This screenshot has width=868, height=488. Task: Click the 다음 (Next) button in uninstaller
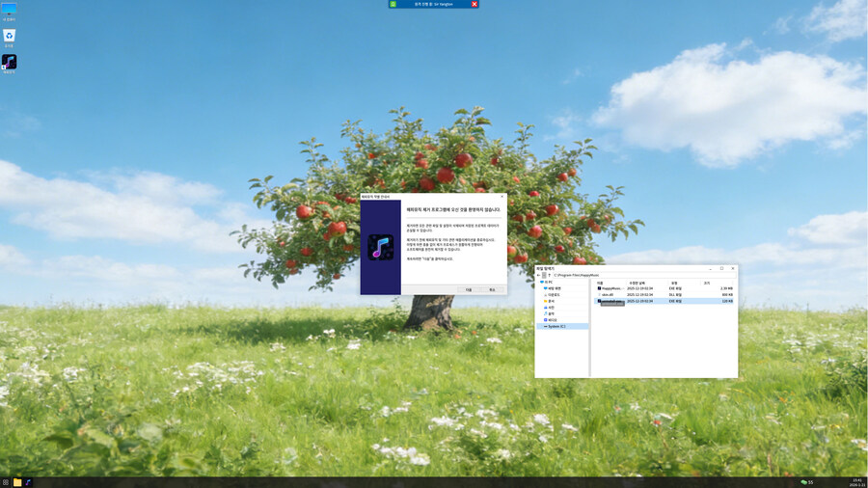[468, 289]
